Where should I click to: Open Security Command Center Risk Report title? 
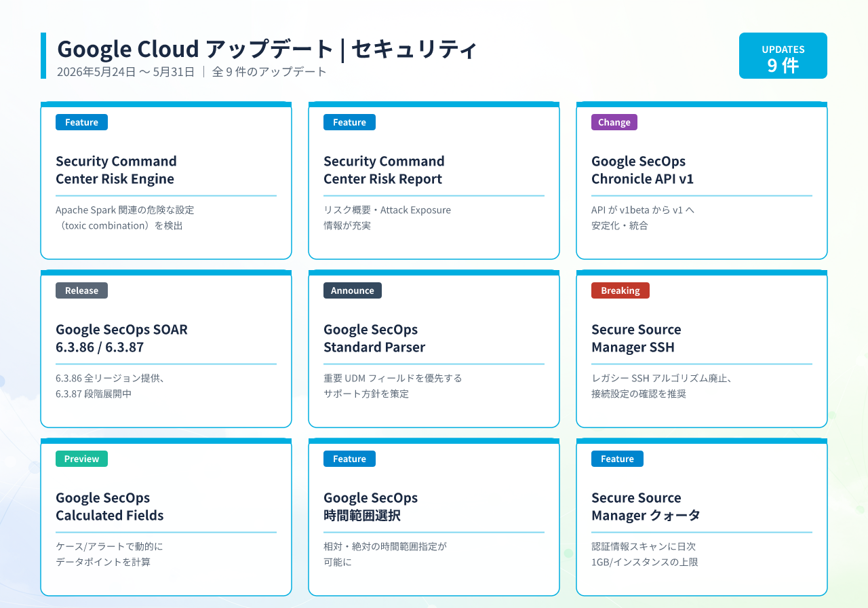pyautogui.click(x=384, y=170)
